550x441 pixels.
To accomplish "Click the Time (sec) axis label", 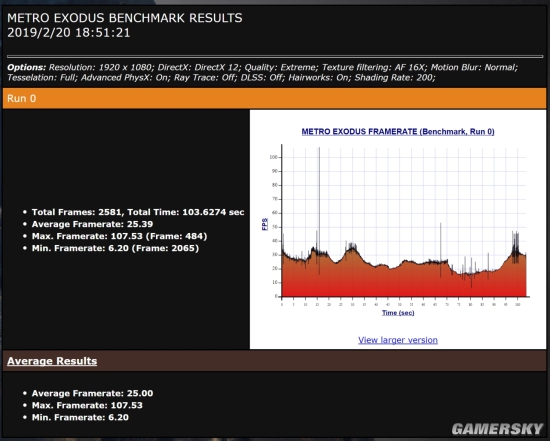I will [398, 313].
